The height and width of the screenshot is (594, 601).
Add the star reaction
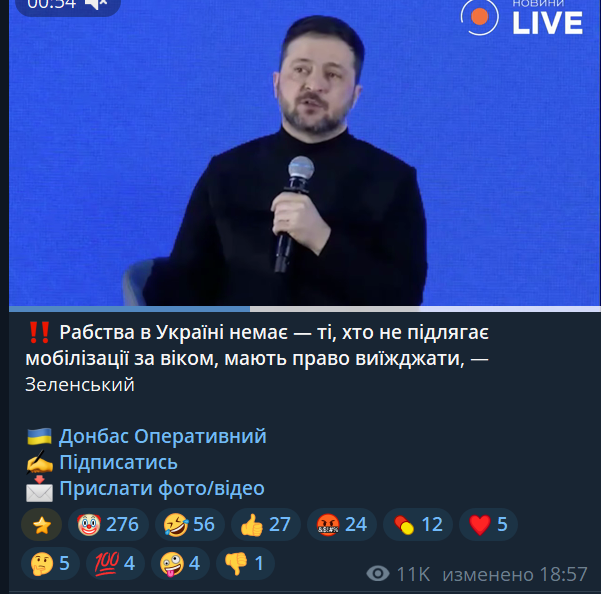pyautogui.click(x=41, y=524)
